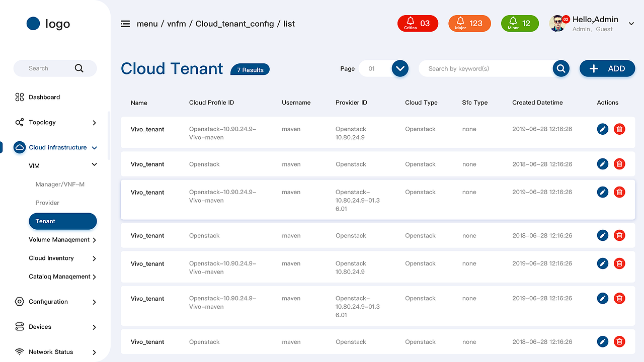The width and height of the screenshot is (644, 362).
Task: Open the Page number dropdown
Action: [400, 68]
